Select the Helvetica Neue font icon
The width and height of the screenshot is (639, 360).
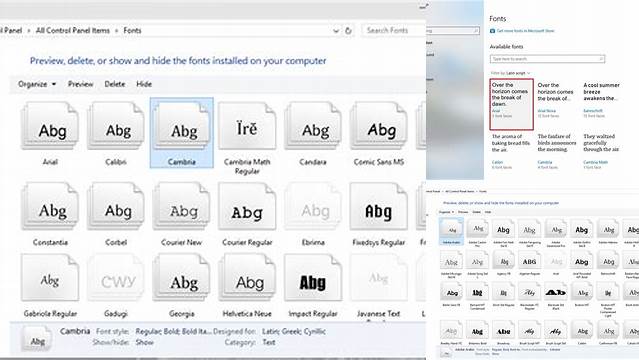[x=247, y=278]
